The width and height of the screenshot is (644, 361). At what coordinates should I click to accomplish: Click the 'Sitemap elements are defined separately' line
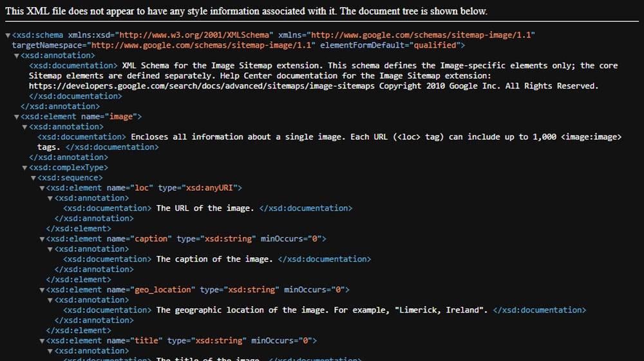tap(260, 75)
